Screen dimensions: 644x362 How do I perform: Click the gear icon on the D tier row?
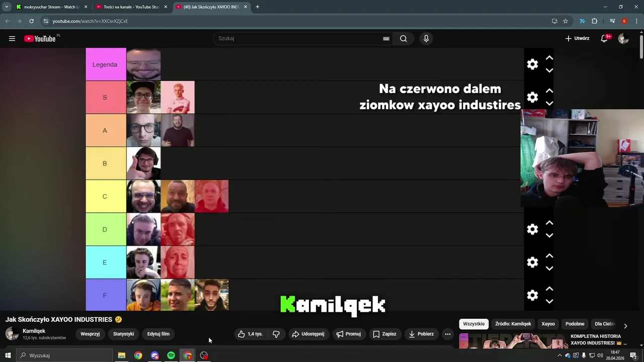[x=532, y=229]
